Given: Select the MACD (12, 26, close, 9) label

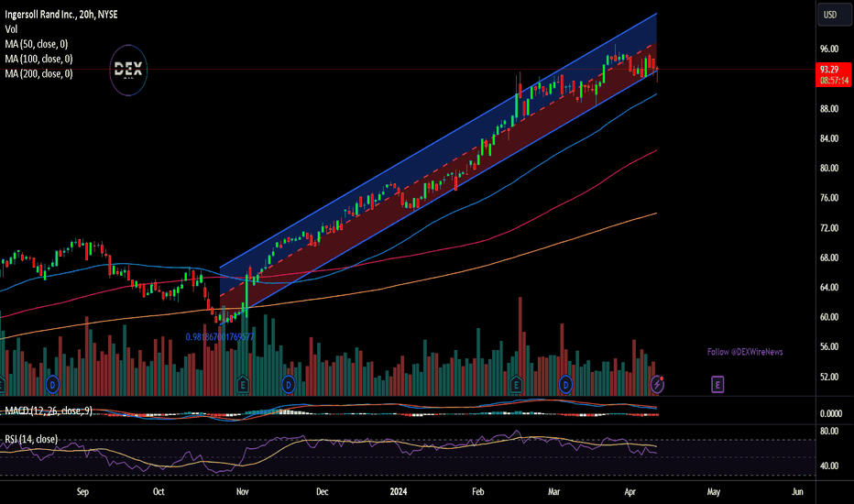Looking at the screenshot, I should click(x=49, y=411).
